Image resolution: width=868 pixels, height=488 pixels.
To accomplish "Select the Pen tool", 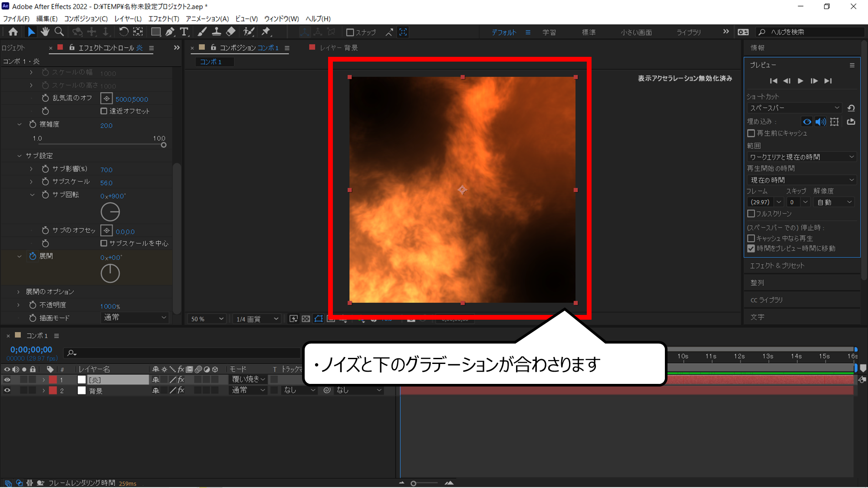I will pos(170,32).
